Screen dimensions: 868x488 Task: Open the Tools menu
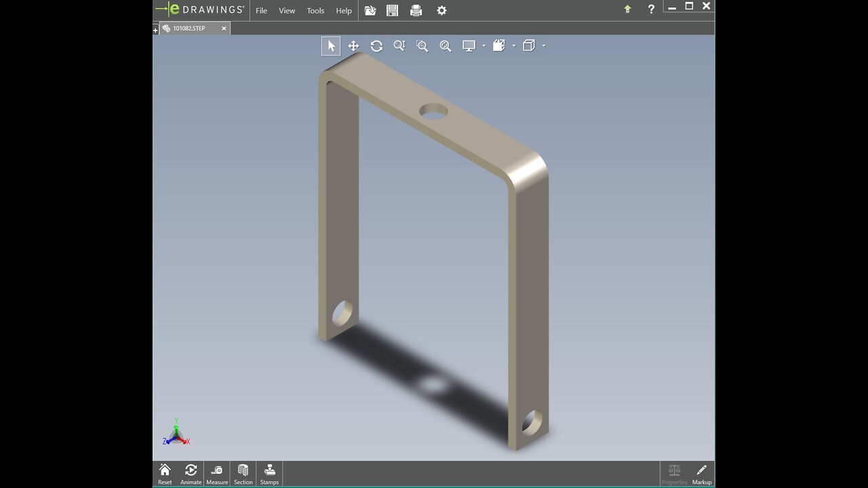[315, 11]
